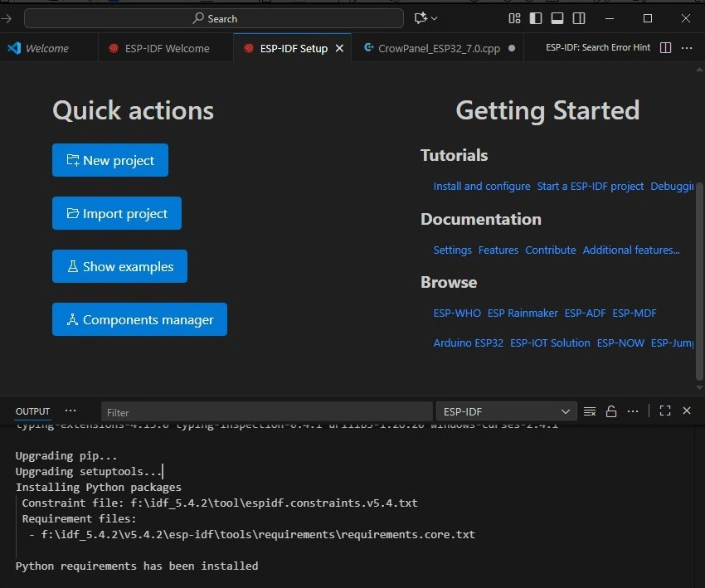Toggle the secondary side bar visibility

click(x=579, y=18)
